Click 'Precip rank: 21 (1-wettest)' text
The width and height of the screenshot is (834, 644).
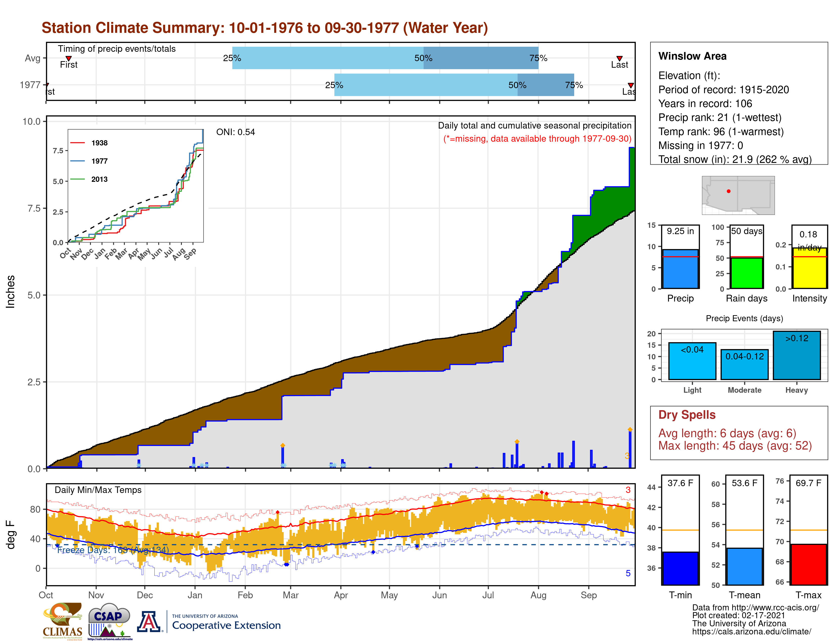(x=720, y=117)
